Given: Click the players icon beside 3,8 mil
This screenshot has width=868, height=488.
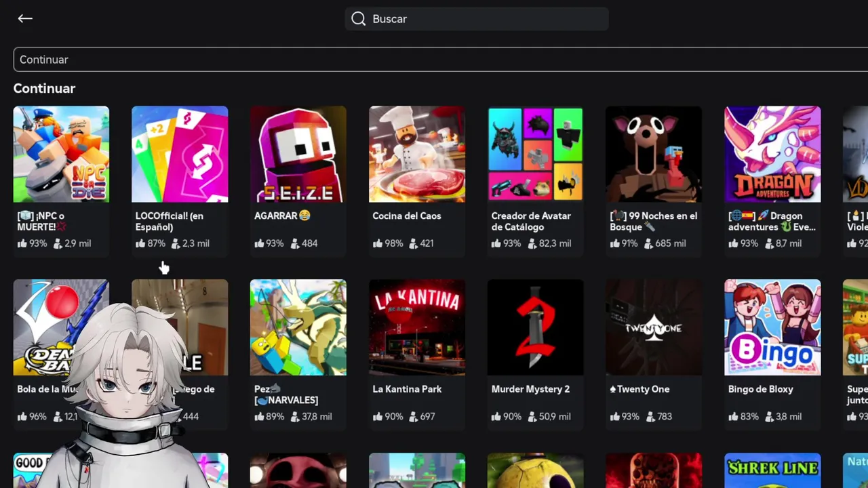Looking at the screenshot, I should [768, 417].
